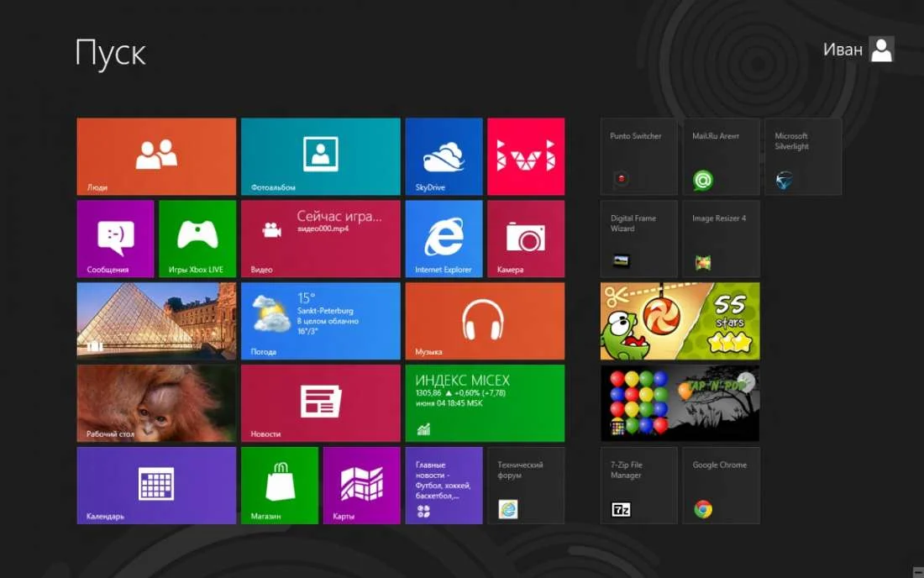Open the Сообщения messaging tile

point(115,239)
